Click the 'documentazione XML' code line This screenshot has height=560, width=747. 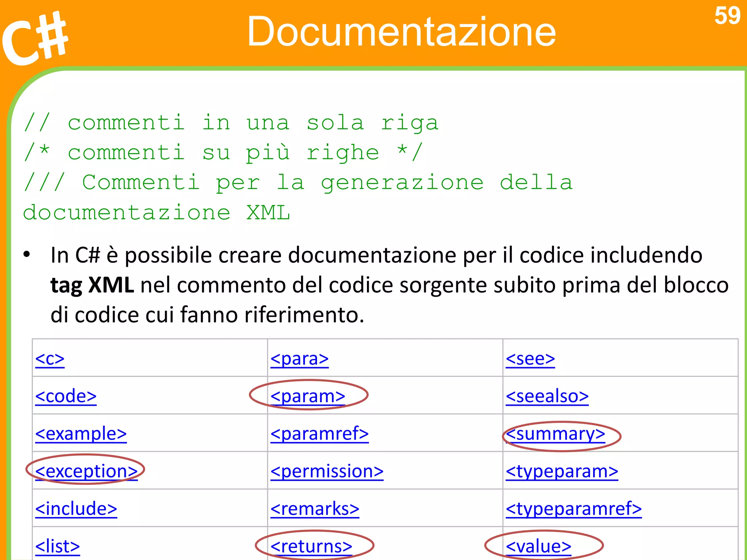pos(157,213)
